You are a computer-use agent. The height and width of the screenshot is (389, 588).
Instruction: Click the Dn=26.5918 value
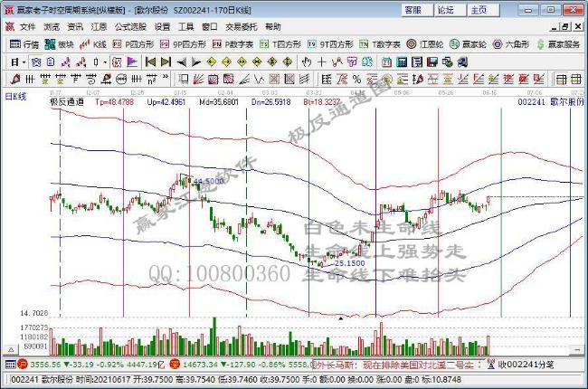[x=271, y=101]
